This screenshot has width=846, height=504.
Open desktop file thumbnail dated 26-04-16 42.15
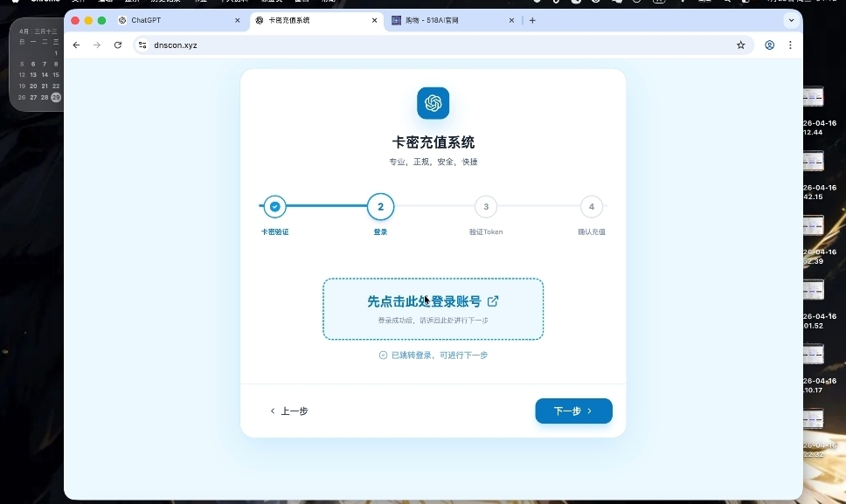point(813,162)
